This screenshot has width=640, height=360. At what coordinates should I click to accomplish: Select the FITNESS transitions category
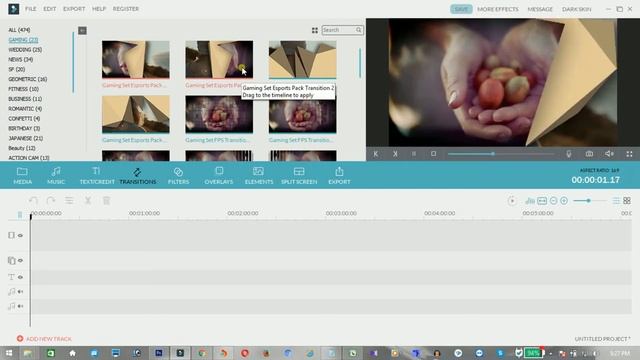tap(23, 89)
